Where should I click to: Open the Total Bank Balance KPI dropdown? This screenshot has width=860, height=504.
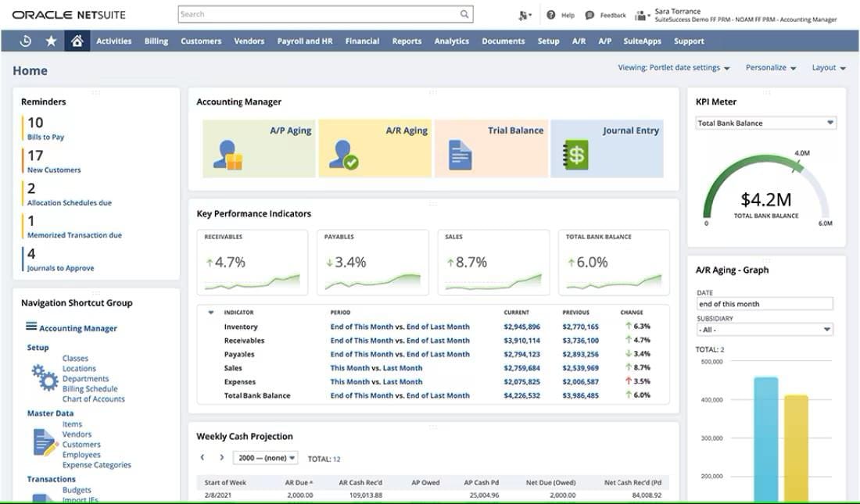click(765, 123)
